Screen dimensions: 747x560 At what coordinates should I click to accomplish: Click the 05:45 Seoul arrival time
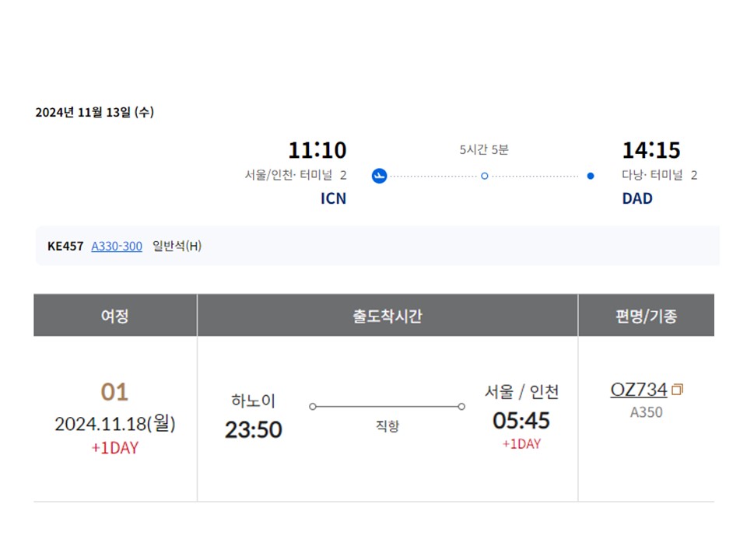pyautogui.click(x=521, y=421)
